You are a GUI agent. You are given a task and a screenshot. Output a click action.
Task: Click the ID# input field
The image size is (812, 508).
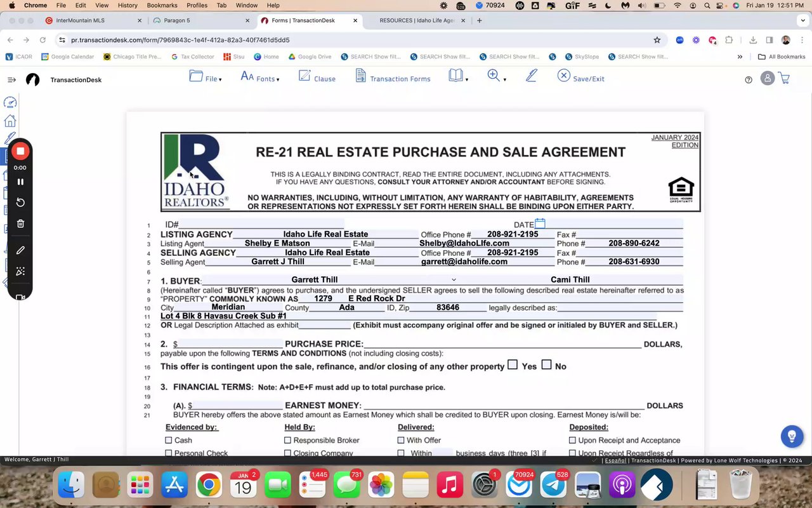tap(261, 224)
